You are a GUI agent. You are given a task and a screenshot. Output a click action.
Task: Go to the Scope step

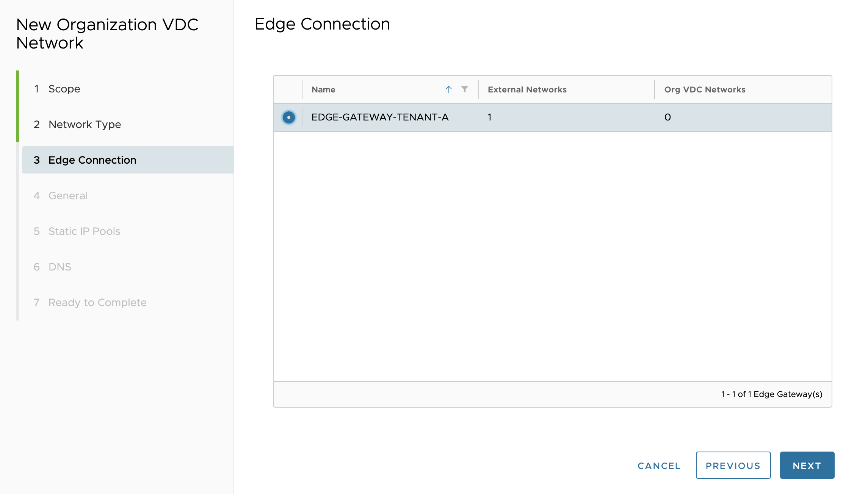[64, 89]
